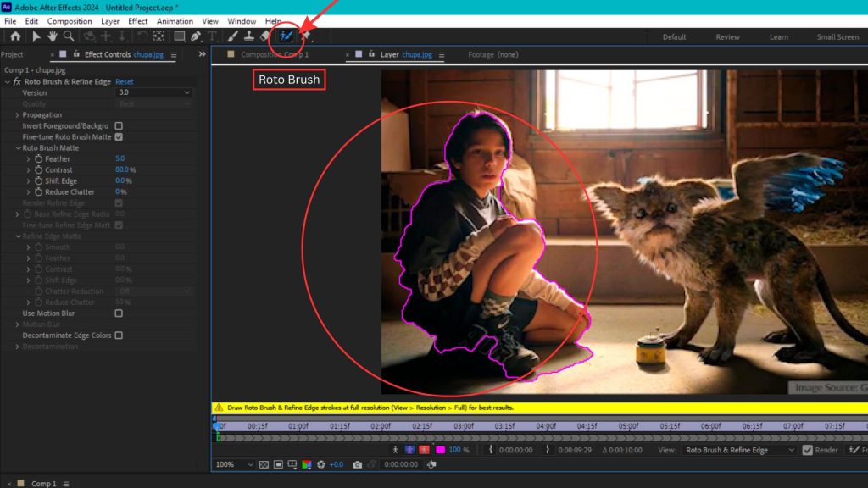
Task: Click the Feather value 5.0
Action: click(x=120, y=158)
